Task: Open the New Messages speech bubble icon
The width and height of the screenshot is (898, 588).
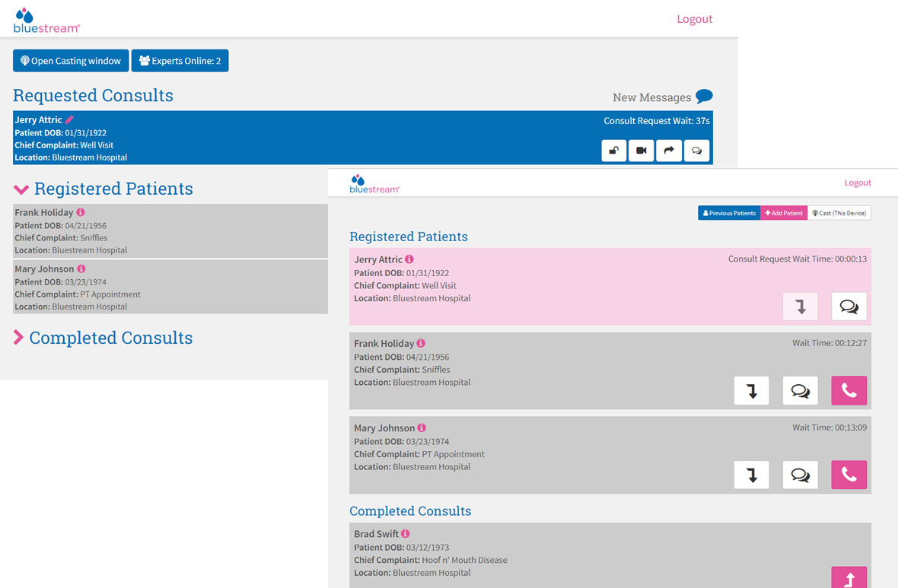Action: (704, 97)
